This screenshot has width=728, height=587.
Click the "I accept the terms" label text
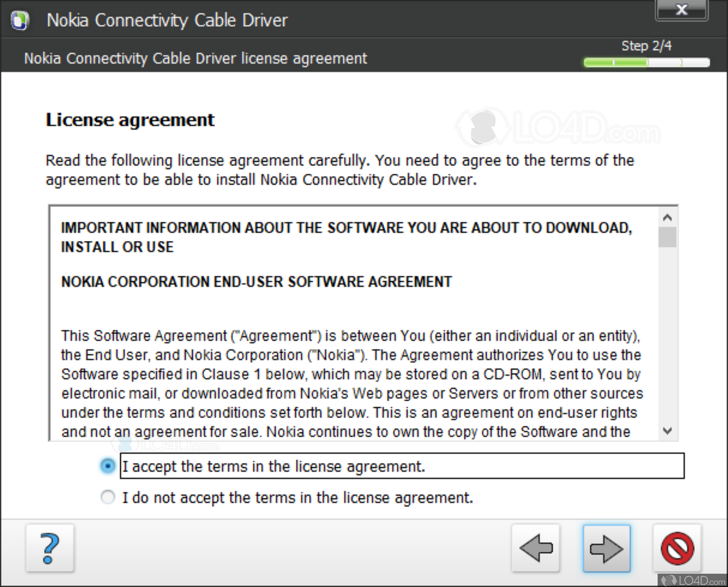[x=274, y=467]
